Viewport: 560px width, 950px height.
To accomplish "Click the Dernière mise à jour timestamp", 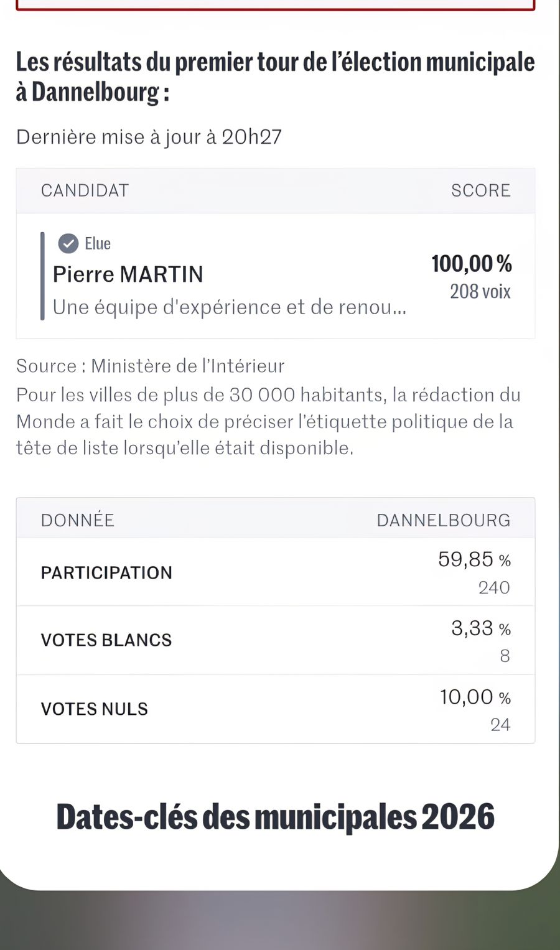I will click(149, 137).
